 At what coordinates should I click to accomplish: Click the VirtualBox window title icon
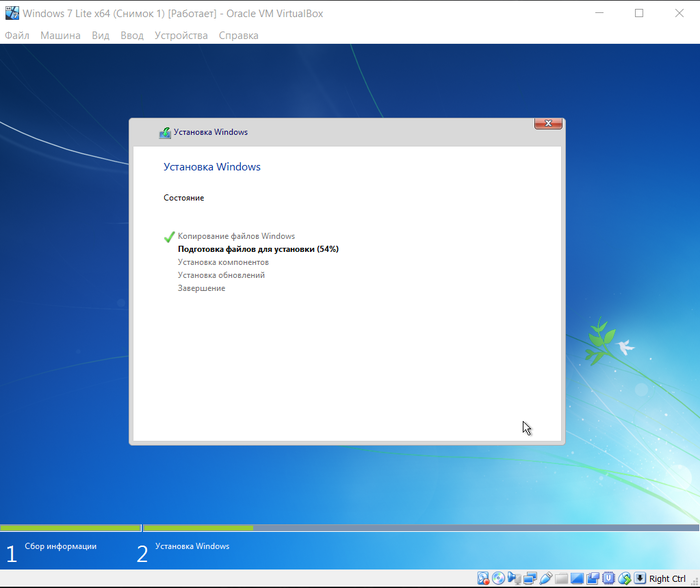(12, 13)
